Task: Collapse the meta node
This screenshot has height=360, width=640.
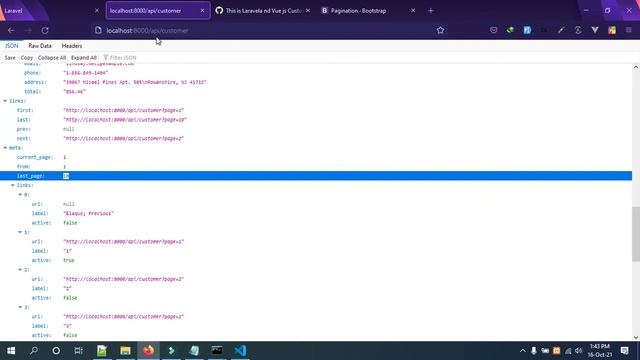Action: coord(5,148)
